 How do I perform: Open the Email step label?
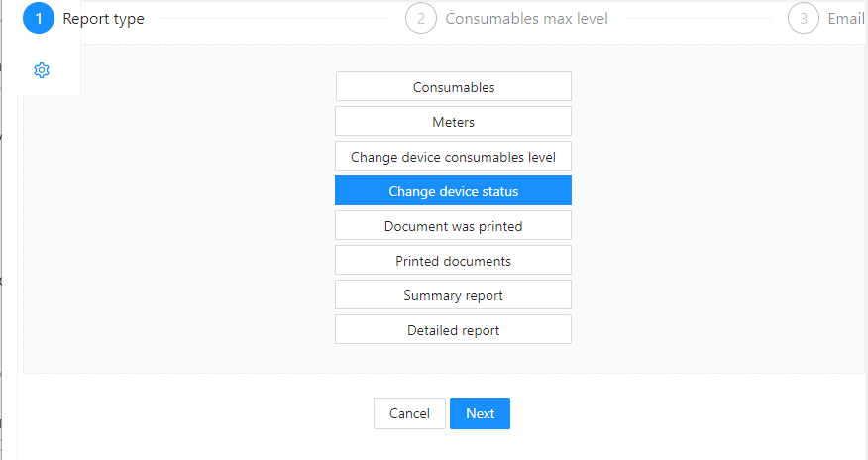[846, 19]
